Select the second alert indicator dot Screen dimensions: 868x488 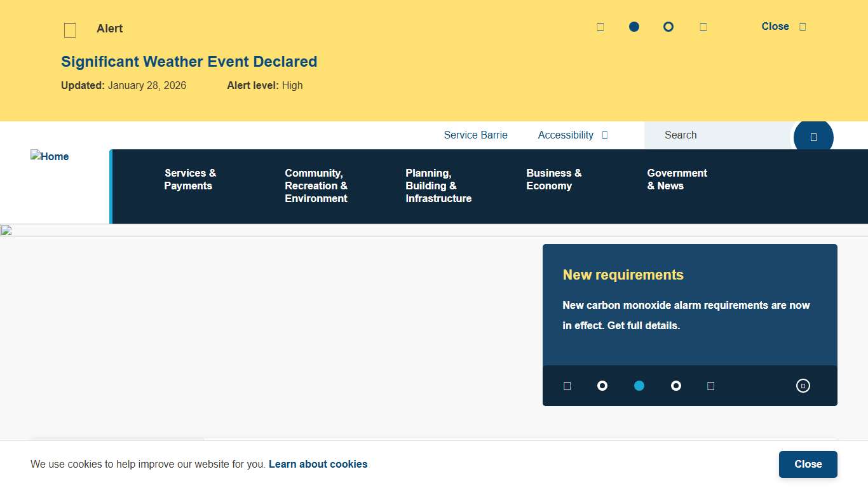click(x=668, y=27)
